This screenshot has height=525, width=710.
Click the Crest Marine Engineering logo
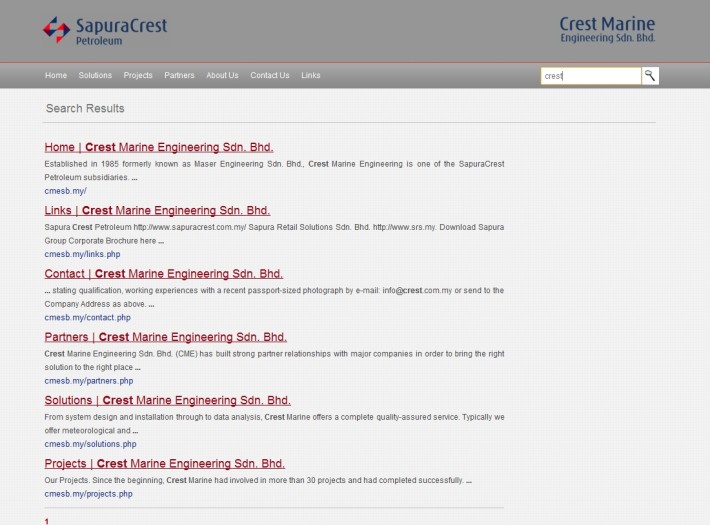(620, 29)
